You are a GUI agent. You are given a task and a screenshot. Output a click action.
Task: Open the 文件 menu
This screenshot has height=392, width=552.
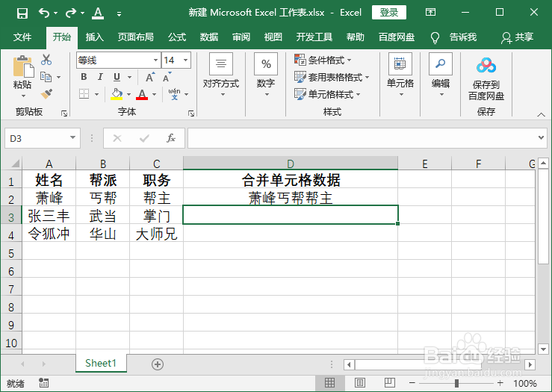coord(22,37)
